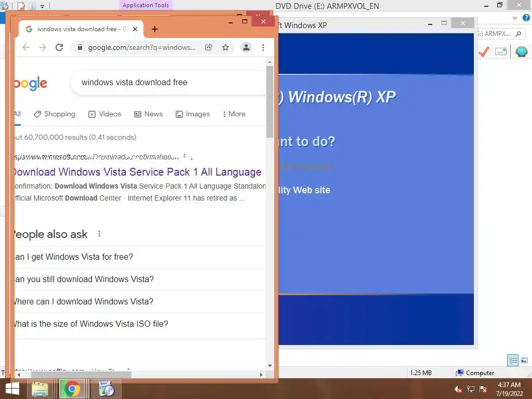Switch to News results
Screen dimensions: 532x399
click(x=148, y=114)
